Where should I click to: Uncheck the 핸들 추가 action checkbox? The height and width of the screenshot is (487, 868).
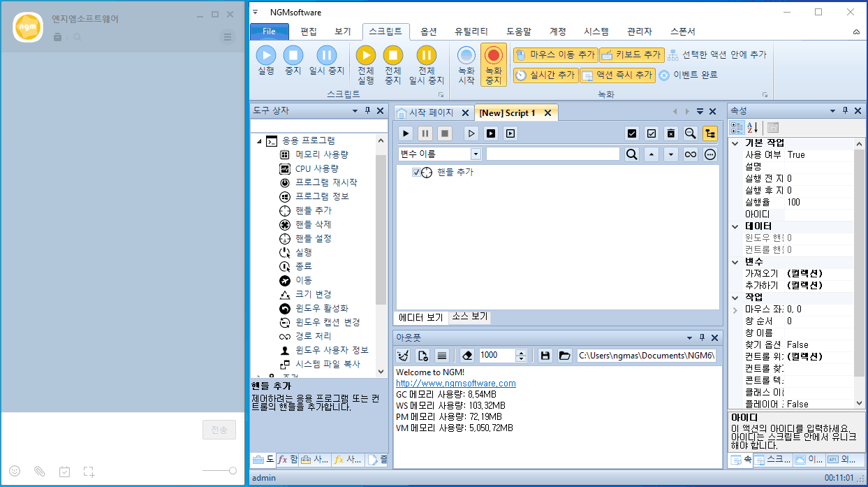coord(416,172)
